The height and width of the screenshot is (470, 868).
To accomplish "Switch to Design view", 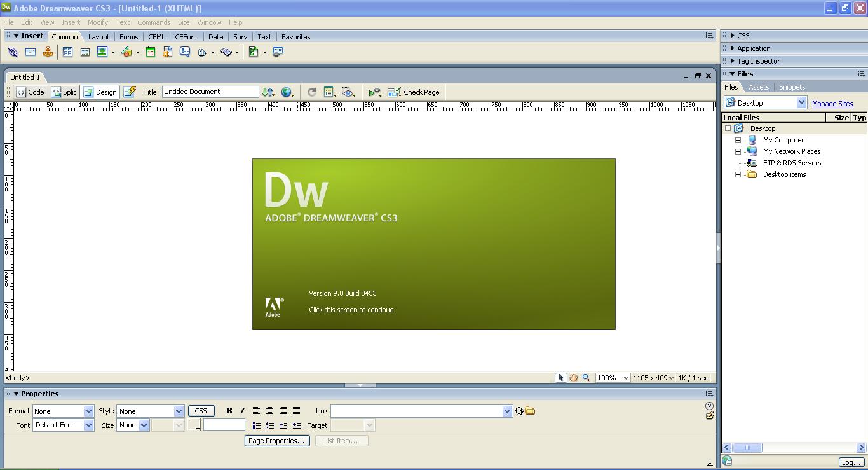I will tap(100, 92).
